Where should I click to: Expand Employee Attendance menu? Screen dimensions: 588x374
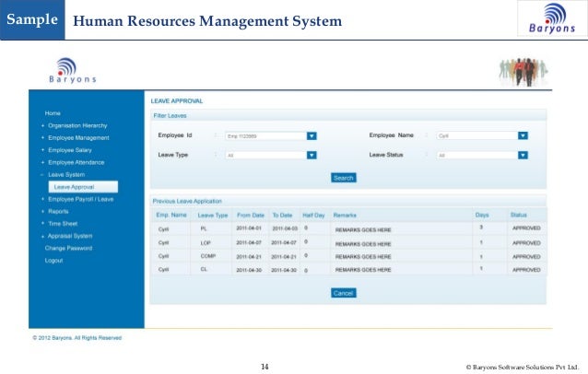tap(76, 162)
